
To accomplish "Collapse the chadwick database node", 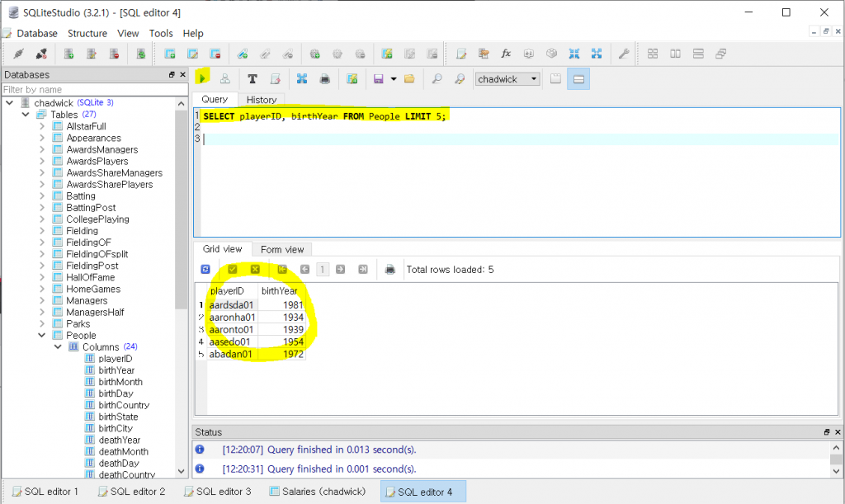I will click(x=10, y=102).
